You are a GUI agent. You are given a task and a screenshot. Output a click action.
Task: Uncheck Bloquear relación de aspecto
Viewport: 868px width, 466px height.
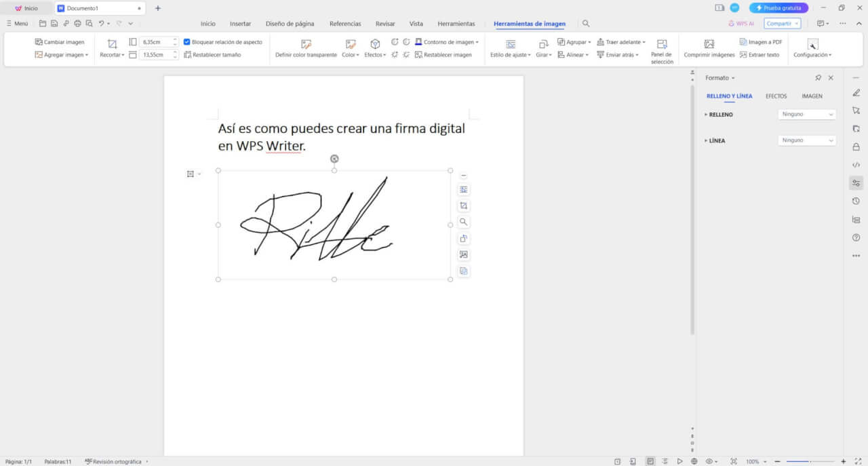tap(187, 42)
